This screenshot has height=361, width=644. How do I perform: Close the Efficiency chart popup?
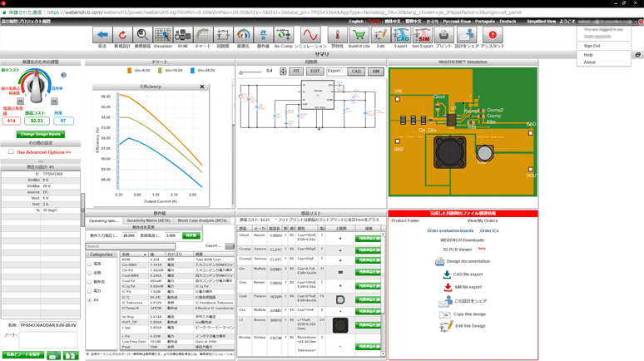click(x=202, y=87)
